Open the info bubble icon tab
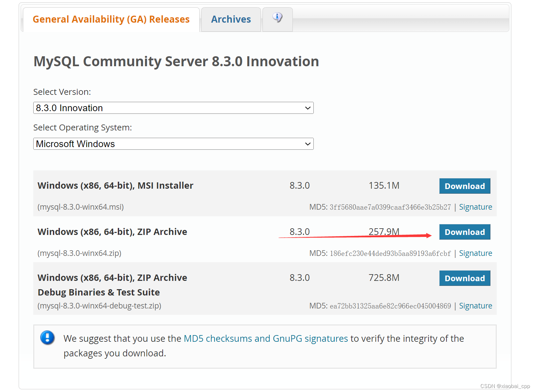Viewport: 535px width, 392px height. point(277,19)
